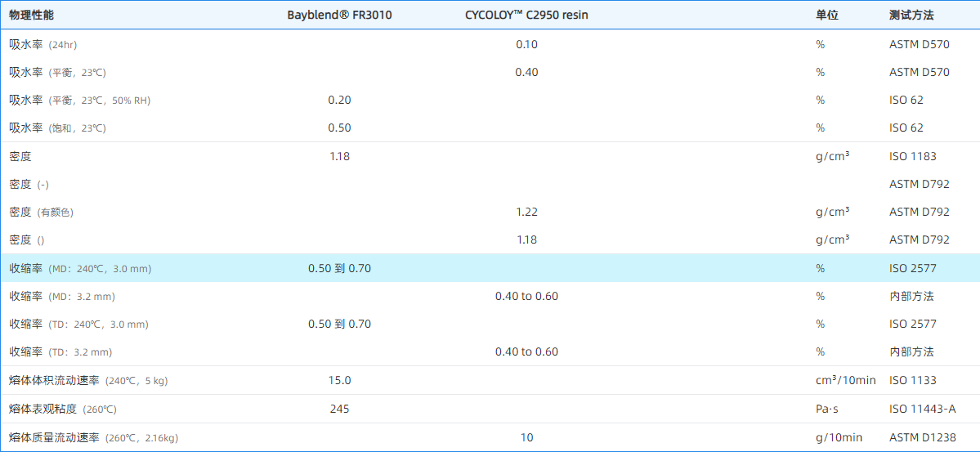Select the Bayblend® FR3010 column header
The width and height of the screenshot is (980, 452).
[x=339, y=16]
